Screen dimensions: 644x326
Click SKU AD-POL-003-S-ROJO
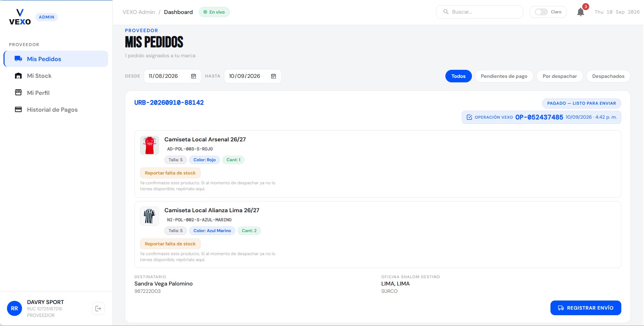(x=190, y=149)
